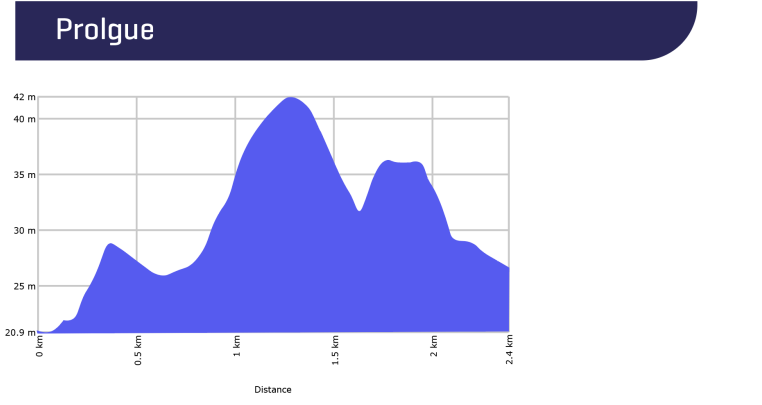Click the 0.5 km distance label
This screenshot has width=762, height=405.
pos(138,350)
